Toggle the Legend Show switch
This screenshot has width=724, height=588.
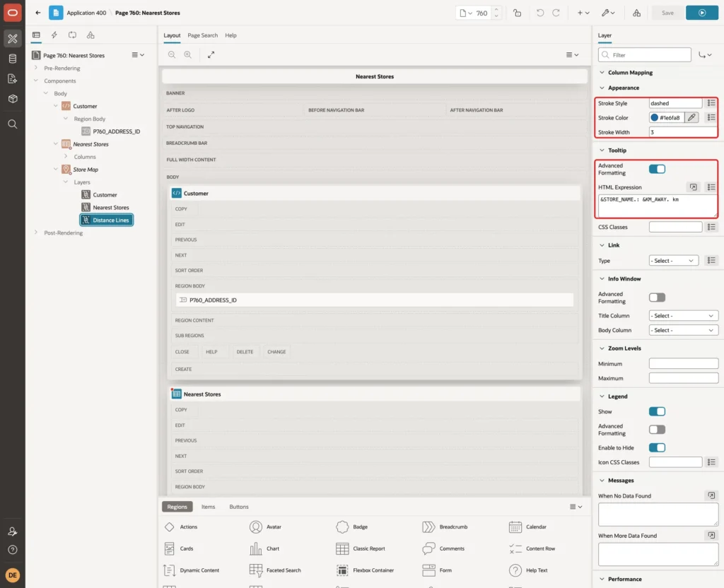(657, 411)
